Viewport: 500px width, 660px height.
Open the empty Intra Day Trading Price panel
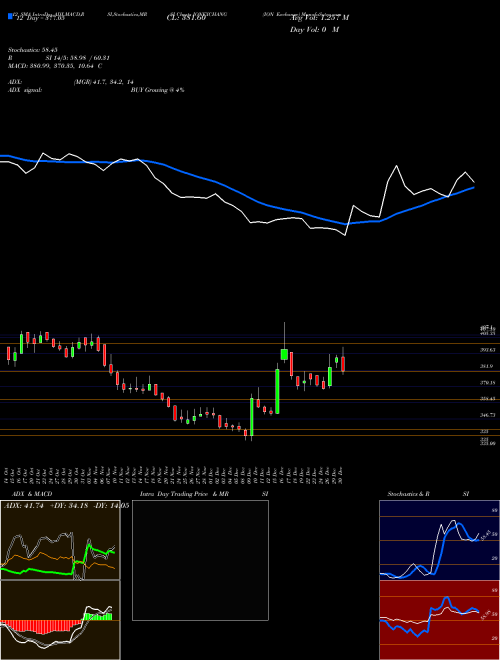click(x=200, y=560)
